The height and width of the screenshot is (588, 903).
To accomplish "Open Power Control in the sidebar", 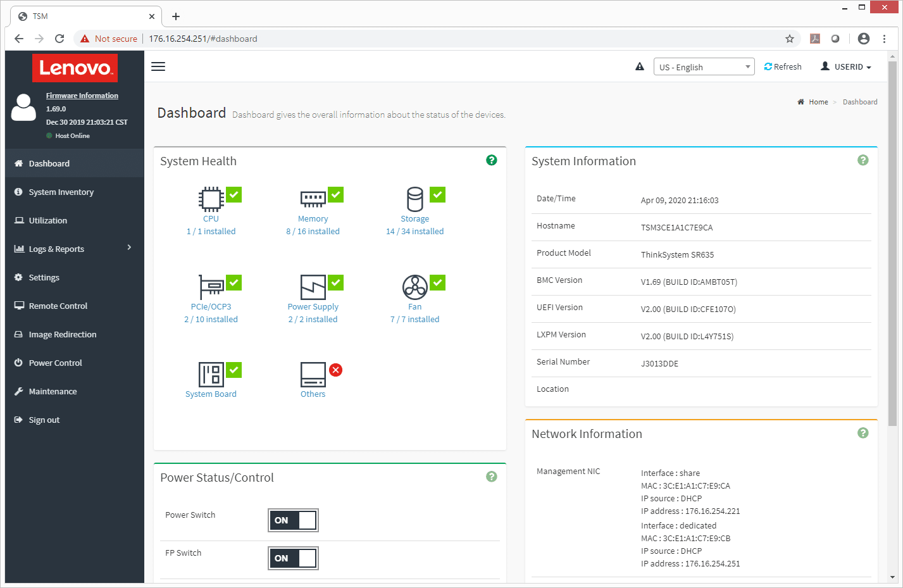I will [x=75, y=363].
